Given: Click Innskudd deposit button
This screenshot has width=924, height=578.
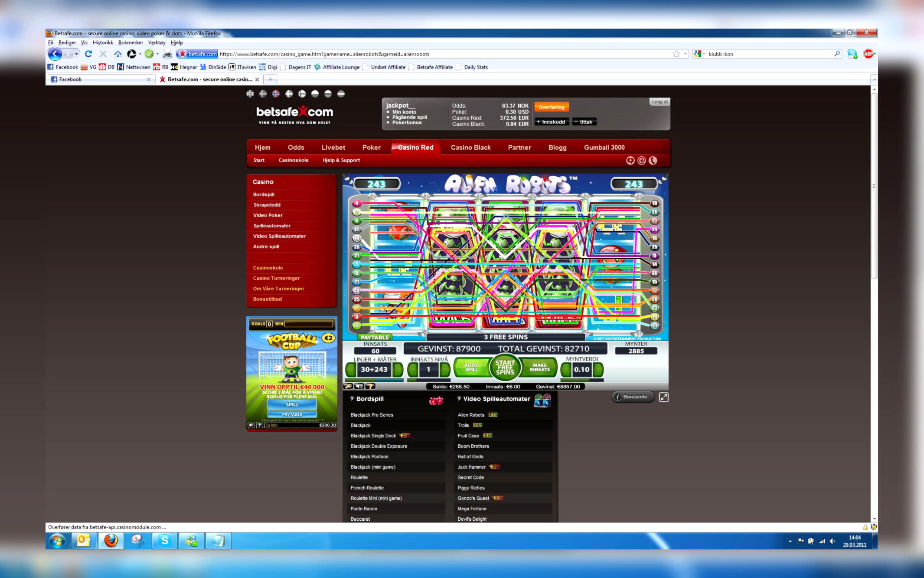Looking at the screenshot, I should [x=551, y=122].
